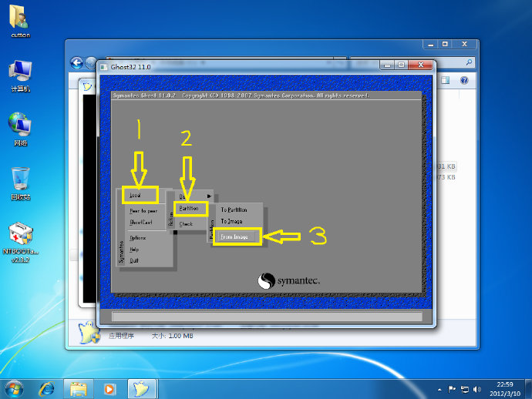Image resolution: width=532 pixels, height=399 pixels.
Task: Open the Action Center flag tray icon
Action: (x=452, y=390)
